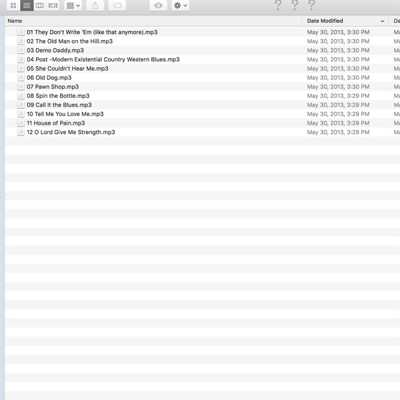Sort by the Name column header
The width and height of the screenshot is (400, 400).
point(15,21)
